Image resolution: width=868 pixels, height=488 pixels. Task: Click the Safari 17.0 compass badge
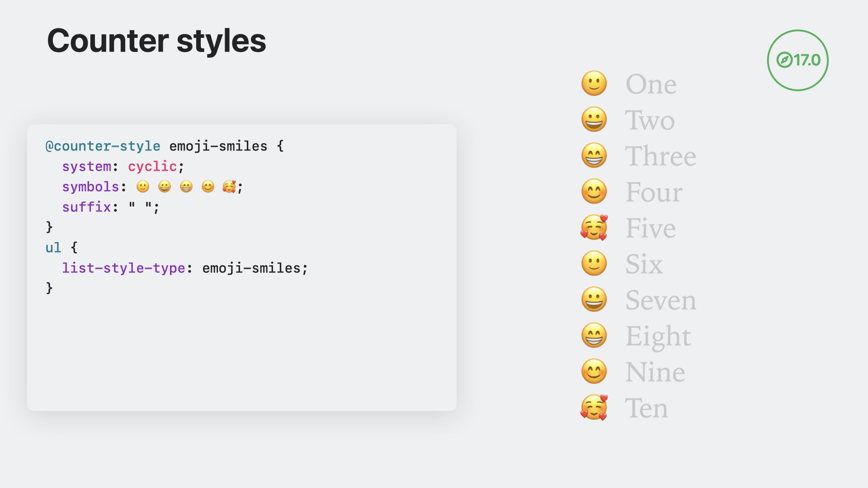[797, 60]
